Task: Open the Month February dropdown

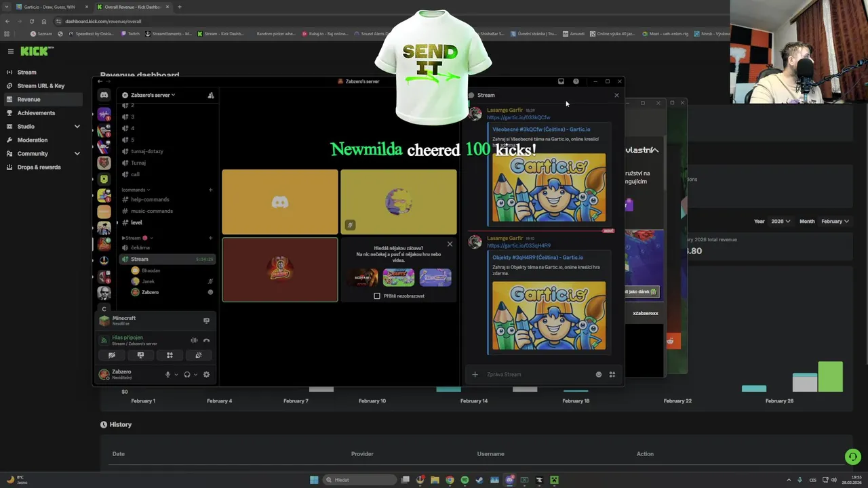Action: pos(835,221)
